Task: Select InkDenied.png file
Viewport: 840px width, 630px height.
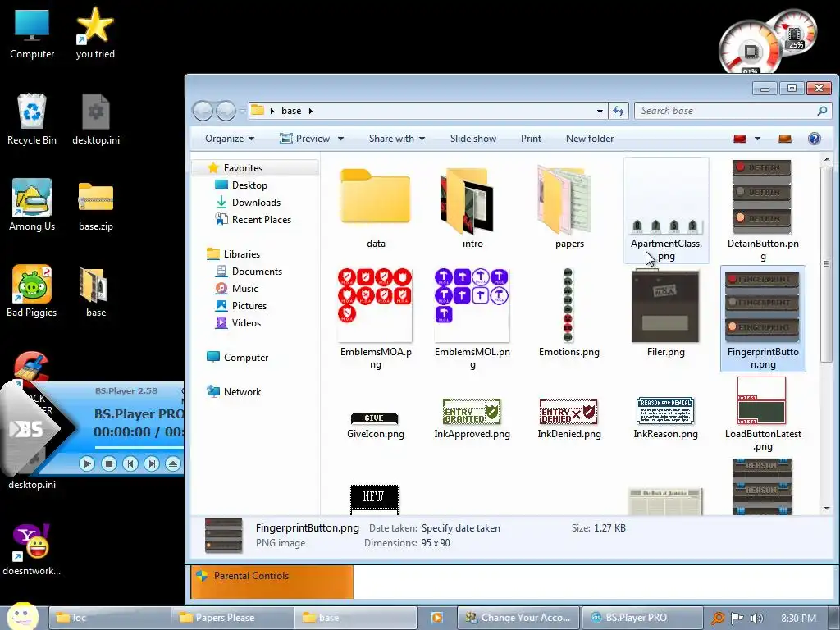Action: [x=569, y=419]
